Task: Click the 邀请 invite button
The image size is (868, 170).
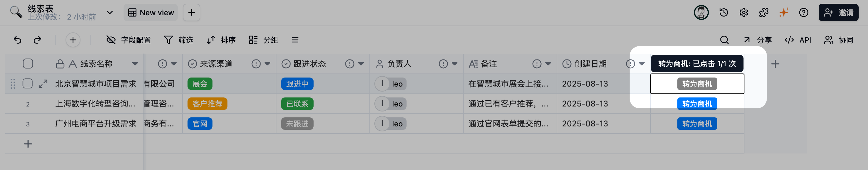Action: (x=838, y=13)
